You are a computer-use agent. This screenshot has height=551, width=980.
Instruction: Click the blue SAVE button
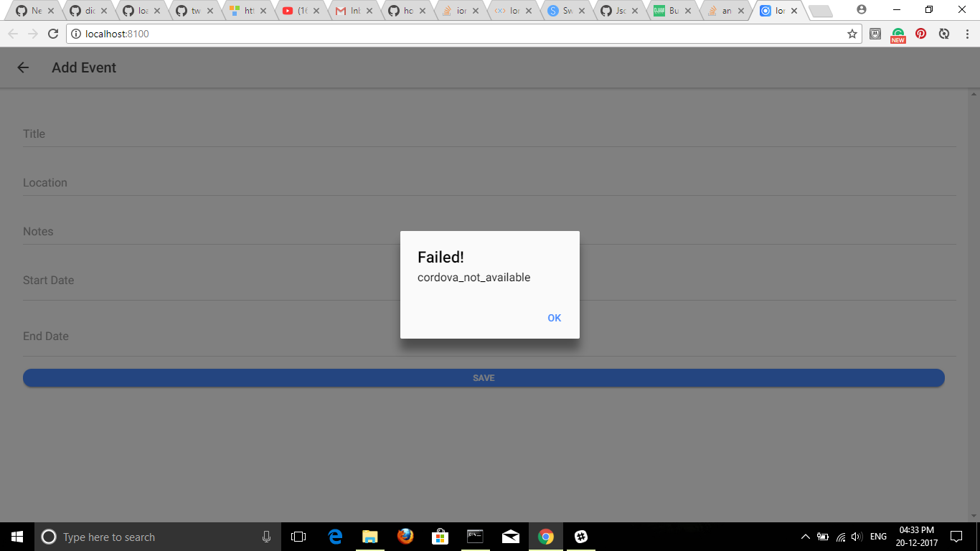click(x=484, y=378)
